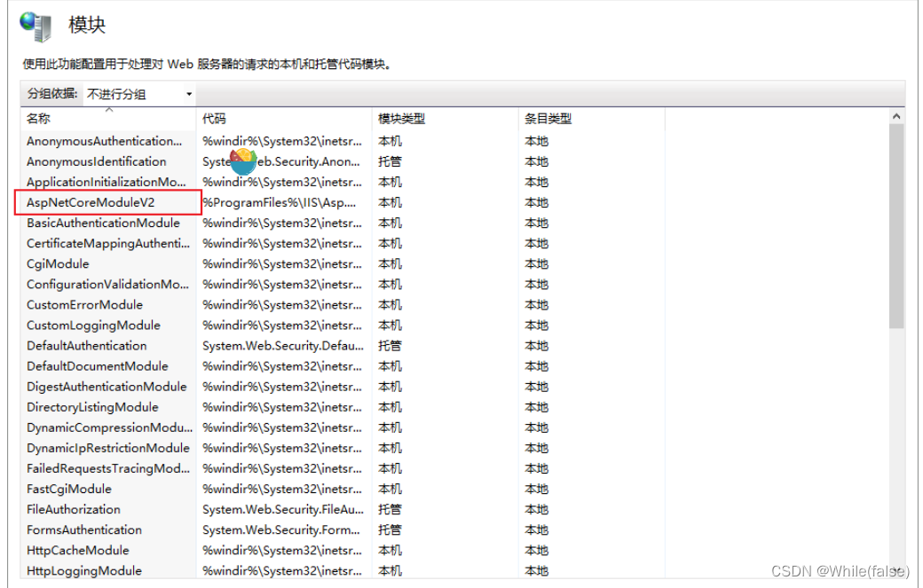
Task: Sort by the 条目类型 column header
Action: (592, 119)
